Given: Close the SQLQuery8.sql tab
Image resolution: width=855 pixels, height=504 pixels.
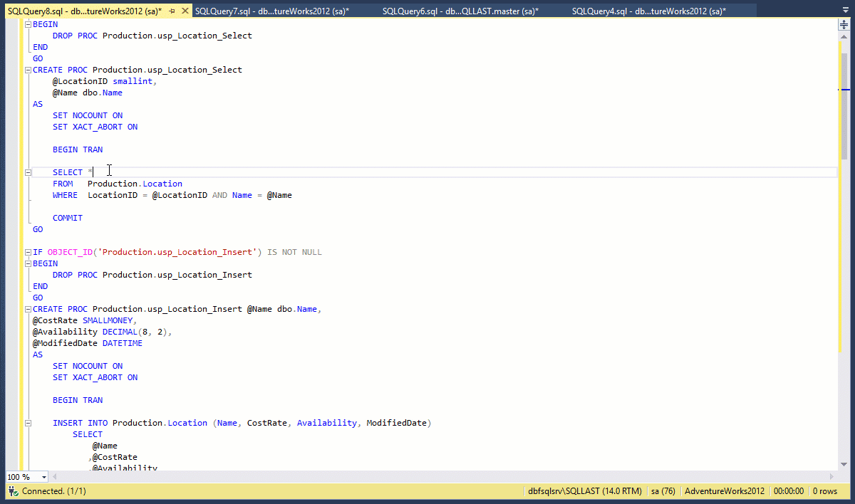Looking at the screenshot, I should [x=185, y=11].
